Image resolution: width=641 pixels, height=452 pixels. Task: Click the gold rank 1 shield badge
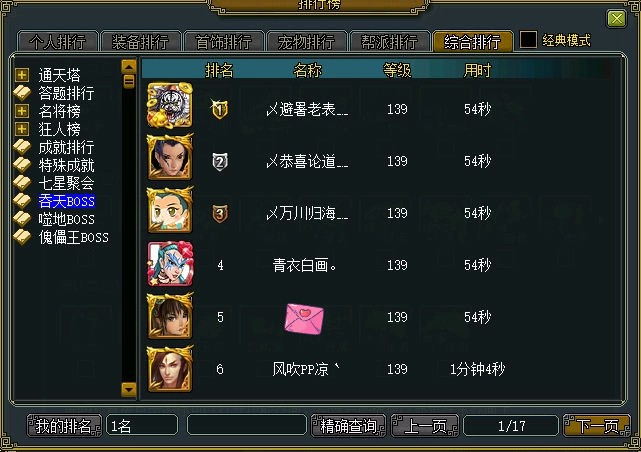pos(220,109)
